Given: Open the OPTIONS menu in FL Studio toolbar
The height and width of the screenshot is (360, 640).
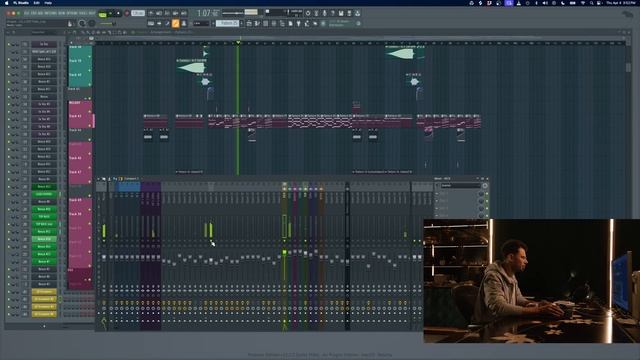Looking at the screenshot, I should tap(71, 13).
